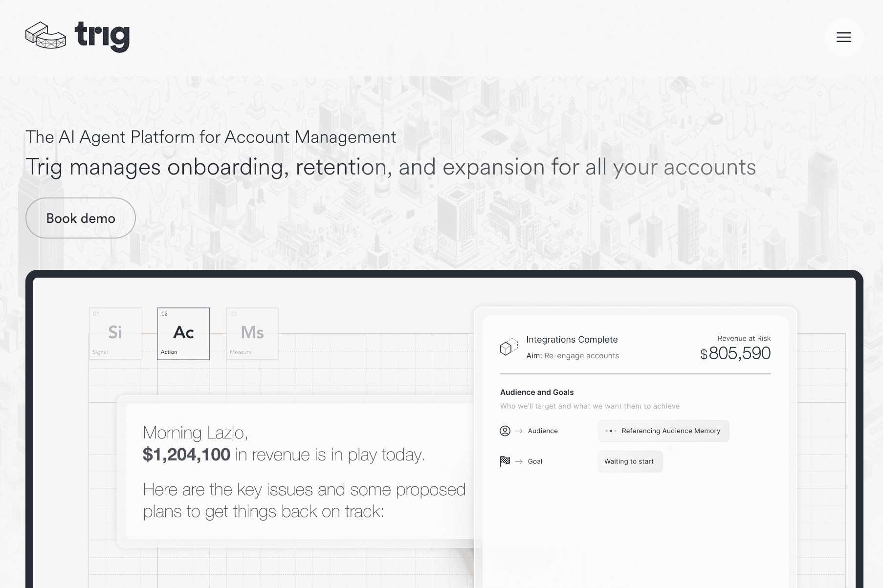The width and height of the screenshot is (883, 588).
Task: Click the checkered flag Goal icon
Action: tap(504, 461)
